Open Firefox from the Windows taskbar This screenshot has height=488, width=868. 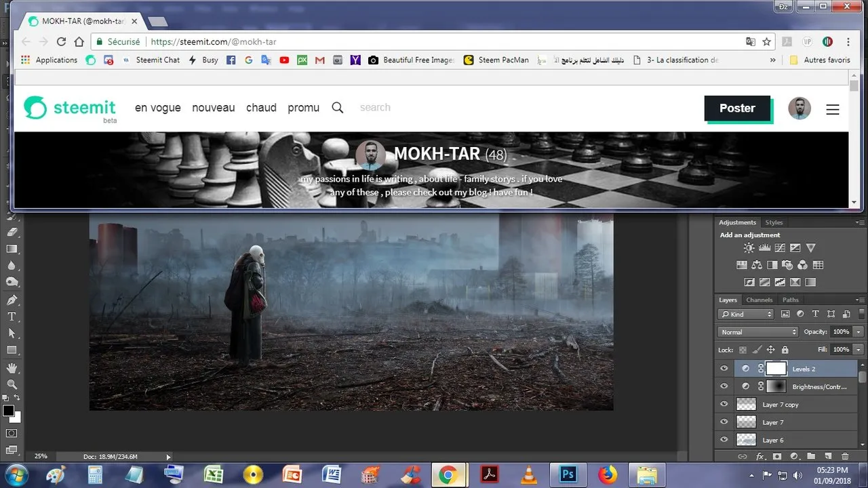(607, 474)
